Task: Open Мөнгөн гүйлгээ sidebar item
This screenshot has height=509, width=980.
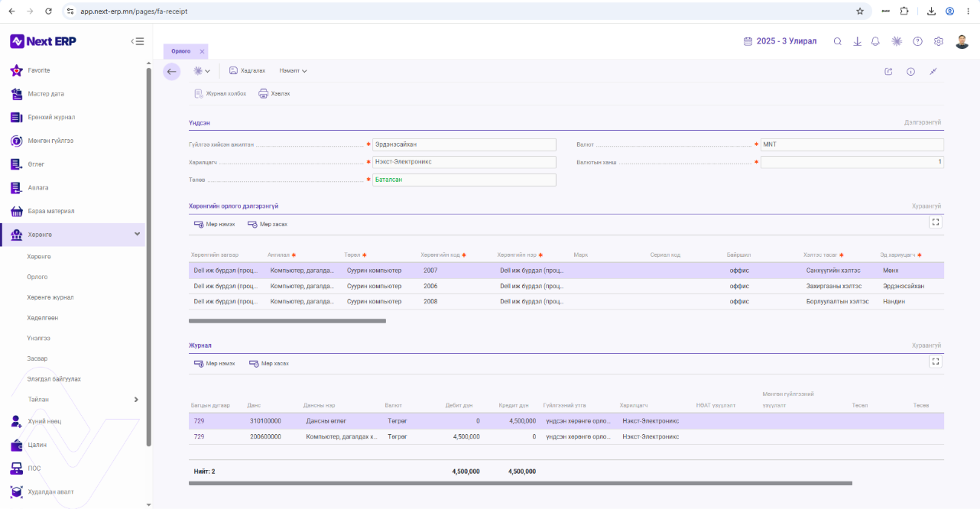Action: tap(50, 141)
